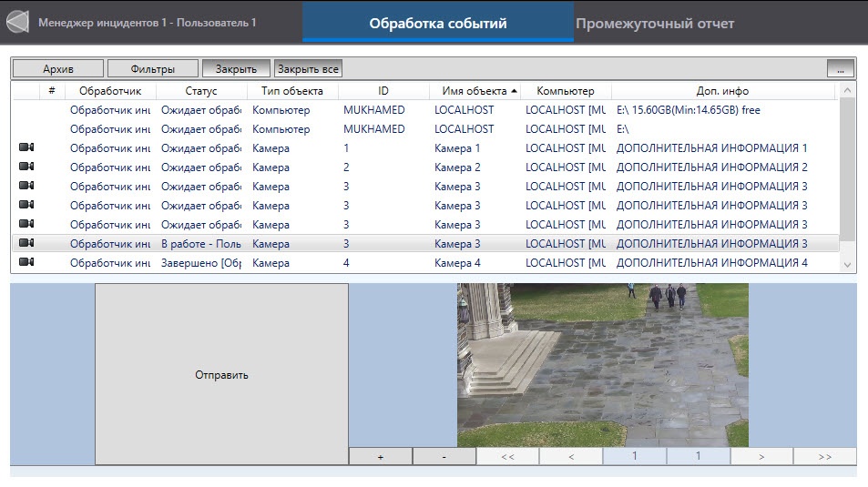Click the camera icon in Камера 1 row
Image resolution: width=868 pixels, height=487 pixels.
click(x=26, y=147)
